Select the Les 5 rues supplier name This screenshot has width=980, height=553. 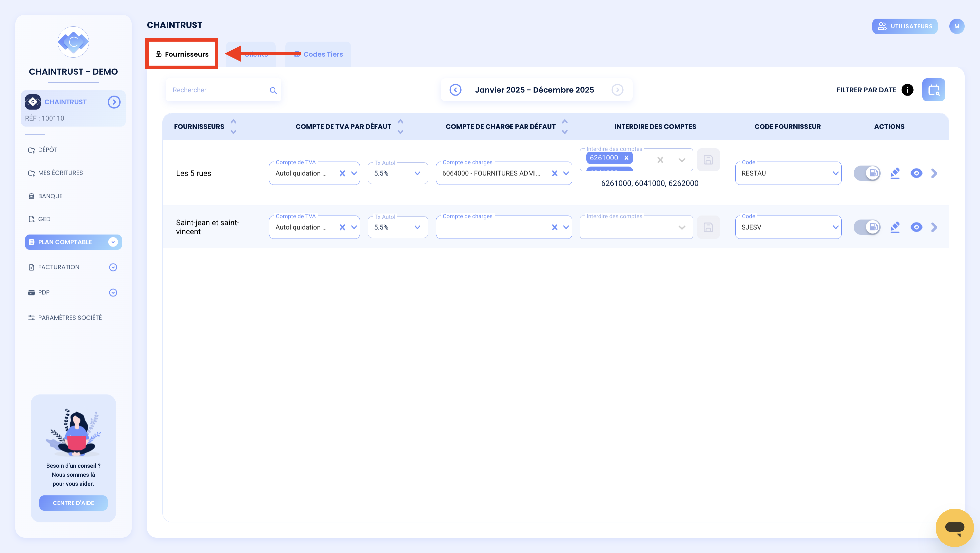click(x=193, y=174)
